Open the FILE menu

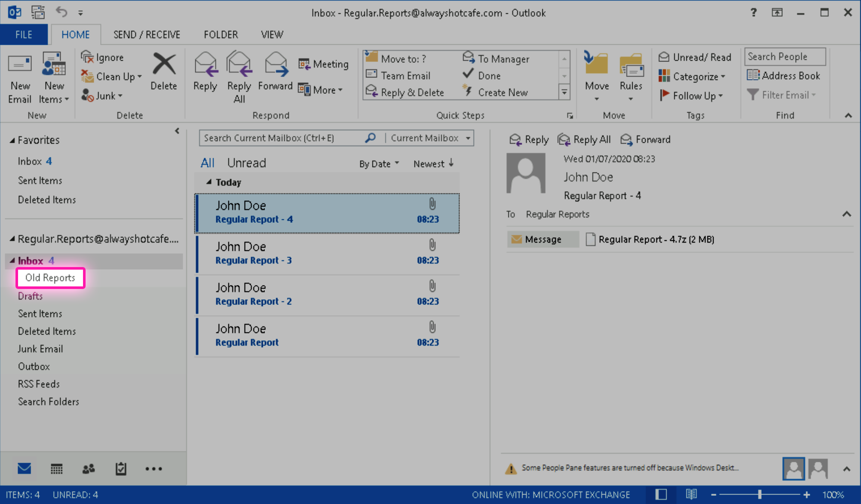click(23, 34)
